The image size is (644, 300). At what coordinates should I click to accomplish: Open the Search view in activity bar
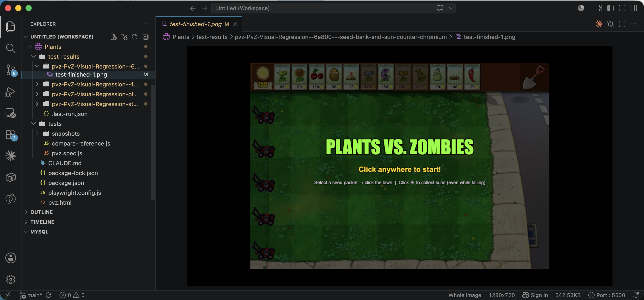tap(11, 48)
